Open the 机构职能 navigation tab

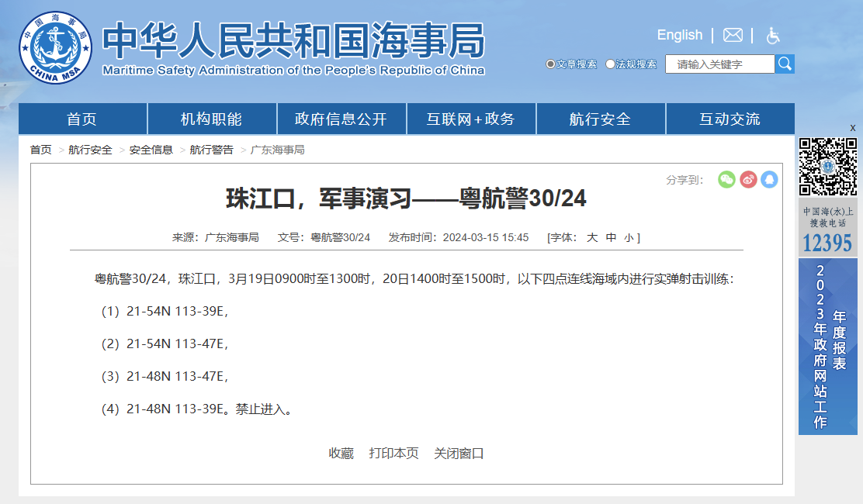click(212, 119)
